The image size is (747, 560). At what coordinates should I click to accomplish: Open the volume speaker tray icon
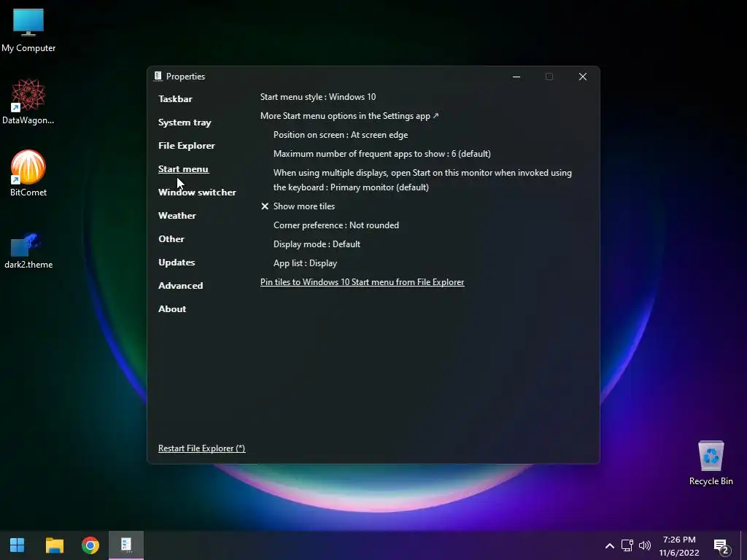645,545
